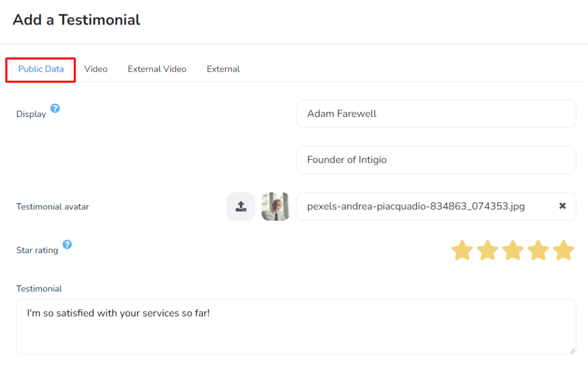Set rating to five stars
Image resolution: width=588 pixels, height=370 pixels.
pos(564,250)
